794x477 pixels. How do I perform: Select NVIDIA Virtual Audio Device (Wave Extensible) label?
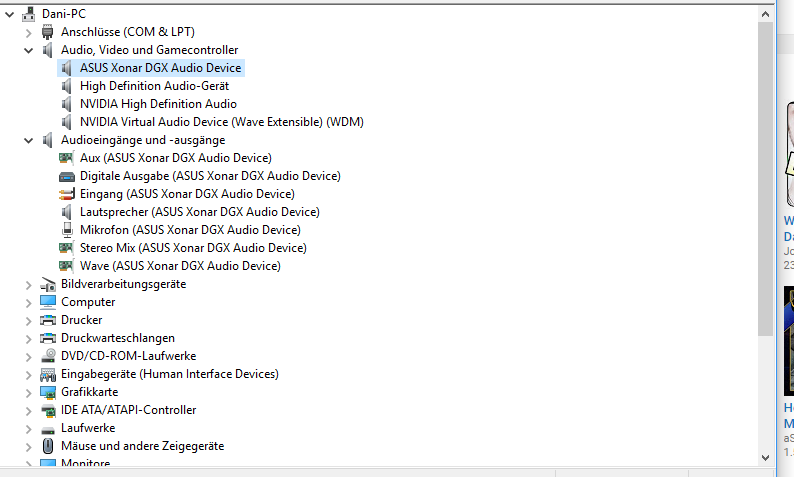click(222, 122)
